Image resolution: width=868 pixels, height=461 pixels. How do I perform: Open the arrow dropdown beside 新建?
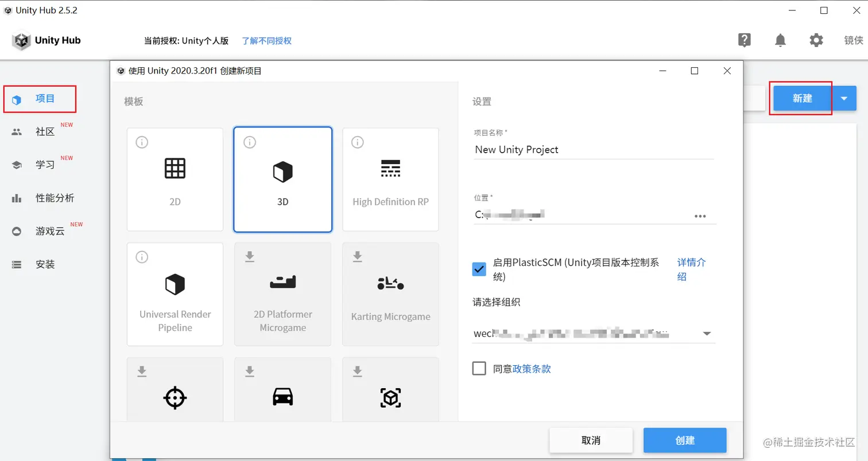point(844,98)
